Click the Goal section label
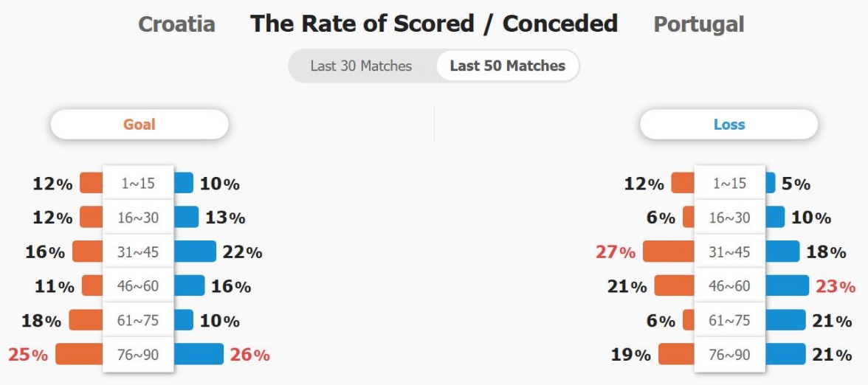Image resolution: width=868 pixels, height=385 pixels. [139, 125]
